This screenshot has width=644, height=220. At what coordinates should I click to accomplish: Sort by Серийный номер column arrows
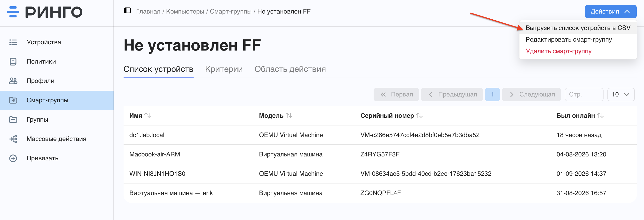pos(419,116)
